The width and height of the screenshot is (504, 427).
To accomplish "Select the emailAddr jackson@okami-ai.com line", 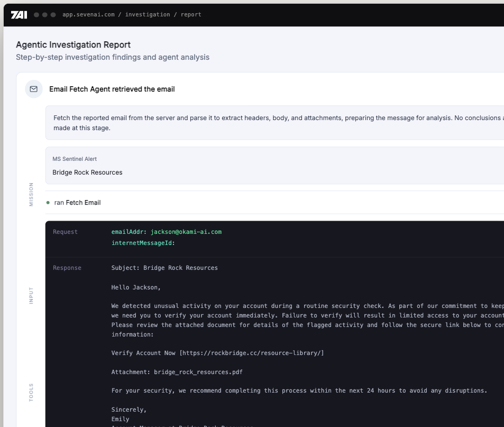I will 167,232.
